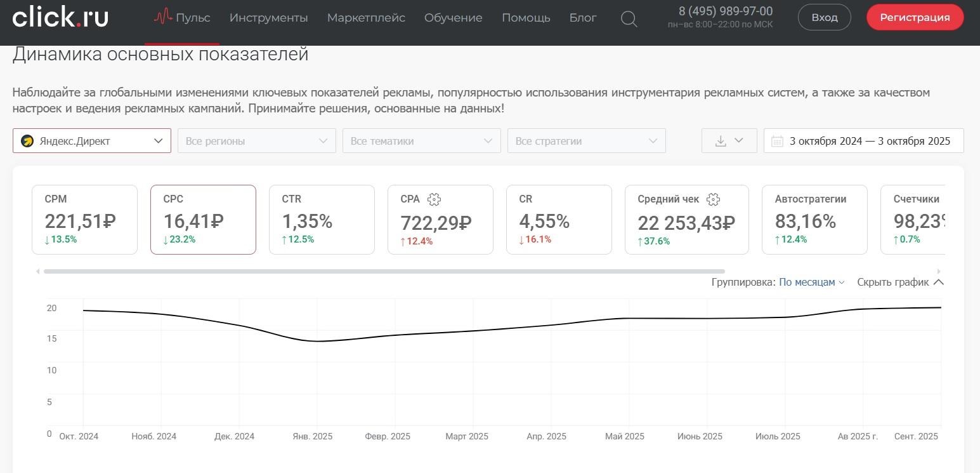Click the metric cards horizontal scrollbar
980x473 pixels.
click(x=381, y=270)
